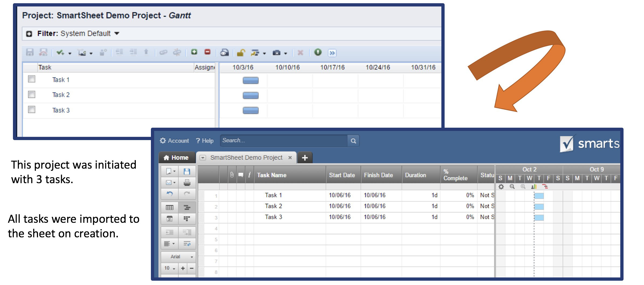Click the Task column header in Gantt window

[x=115, y=67]
